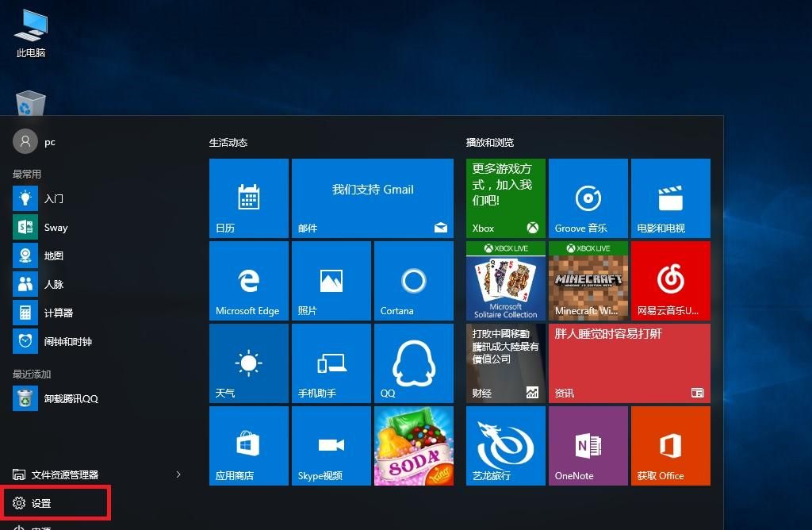
Task: Launch the Microsoft Edge tile
Action: 248,280
